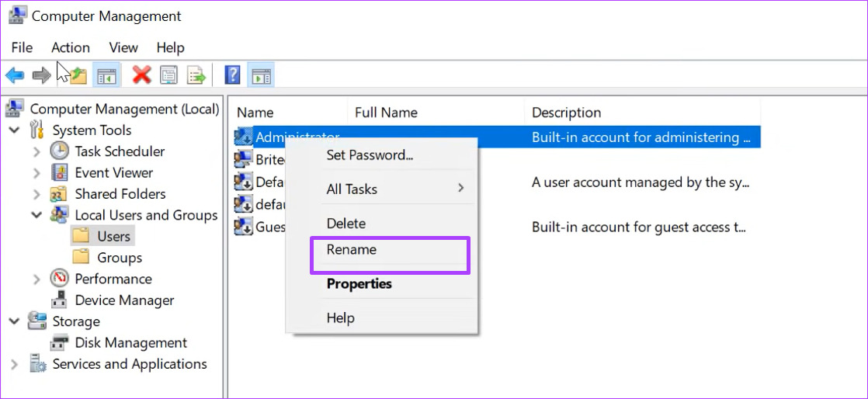Expand the Task Scheduler node
The height and width of the screenshot is (399, 868).
tap(36, 151)
